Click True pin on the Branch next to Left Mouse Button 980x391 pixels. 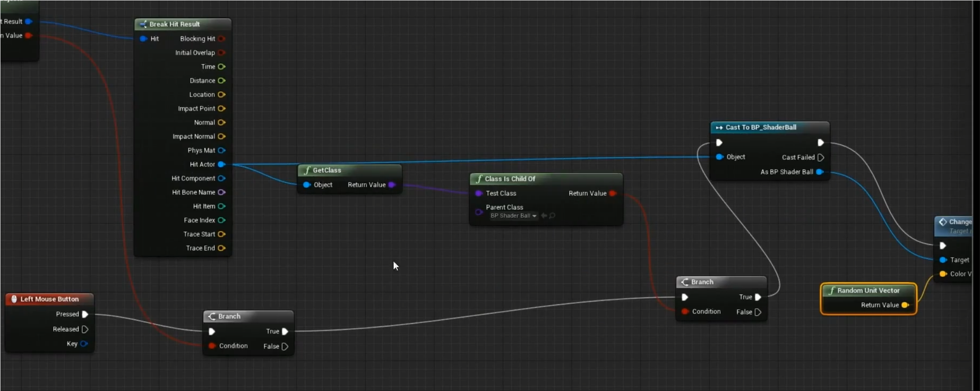(285, 331)
